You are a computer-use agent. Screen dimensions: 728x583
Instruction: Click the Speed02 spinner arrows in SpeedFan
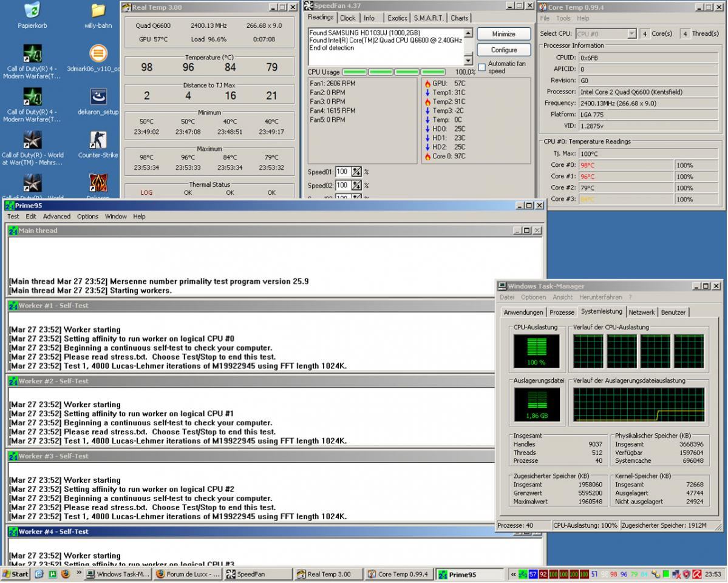[x=356, y=186]
